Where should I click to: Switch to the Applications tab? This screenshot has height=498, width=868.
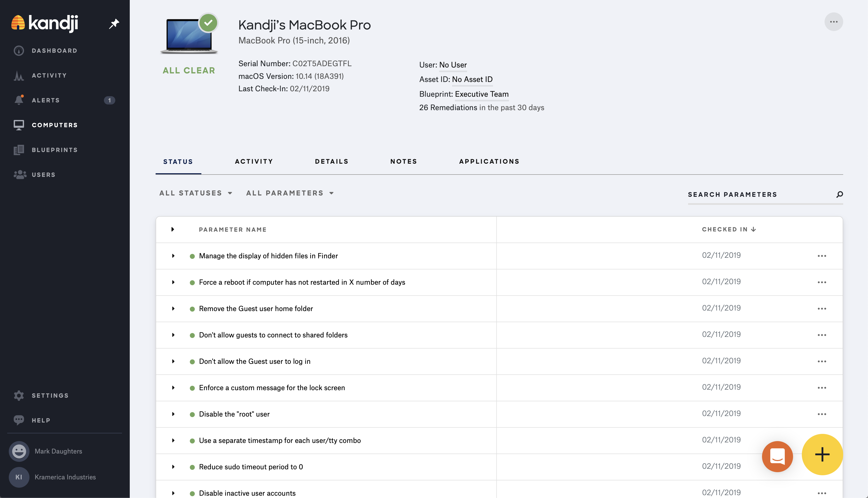point(489,161)
